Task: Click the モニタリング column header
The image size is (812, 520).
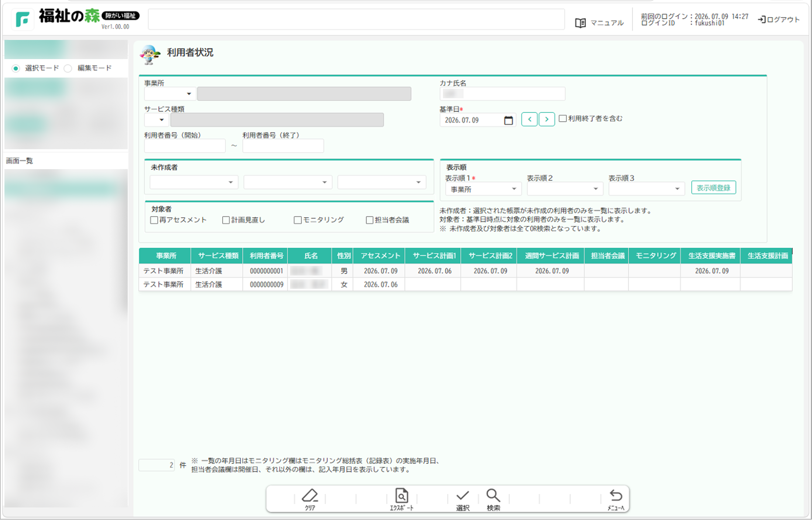Action: point(655,256)
